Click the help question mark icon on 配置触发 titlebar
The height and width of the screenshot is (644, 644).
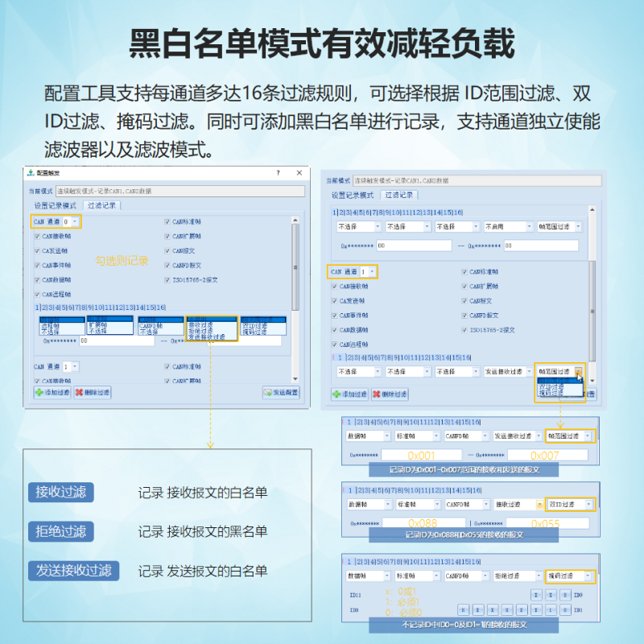pos(277,172)
